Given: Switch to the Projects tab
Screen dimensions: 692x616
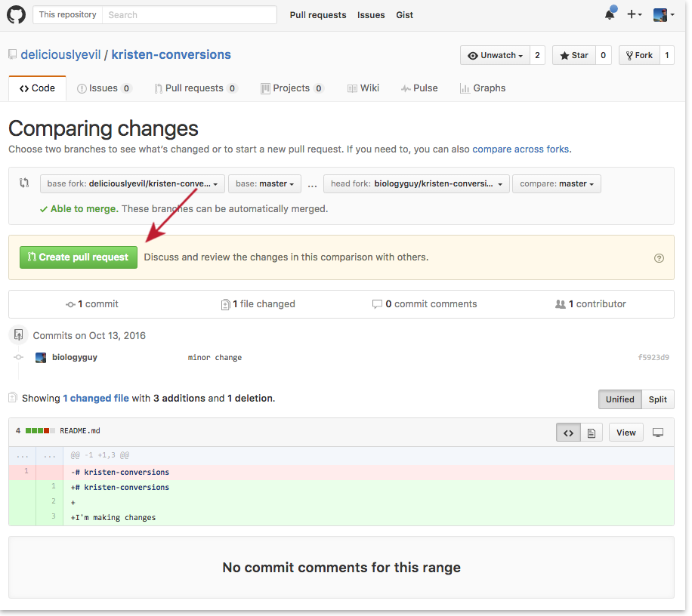Looking at the screenshot, I should pos(292,88).
